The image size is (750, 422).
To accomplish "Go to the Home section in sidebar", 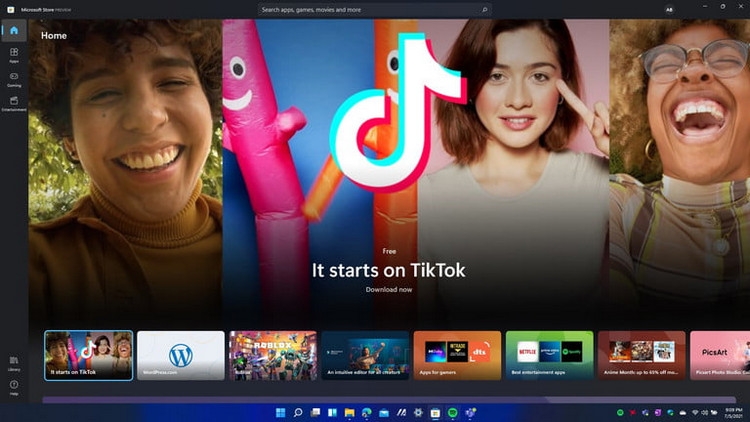I will tap(14, 31).
